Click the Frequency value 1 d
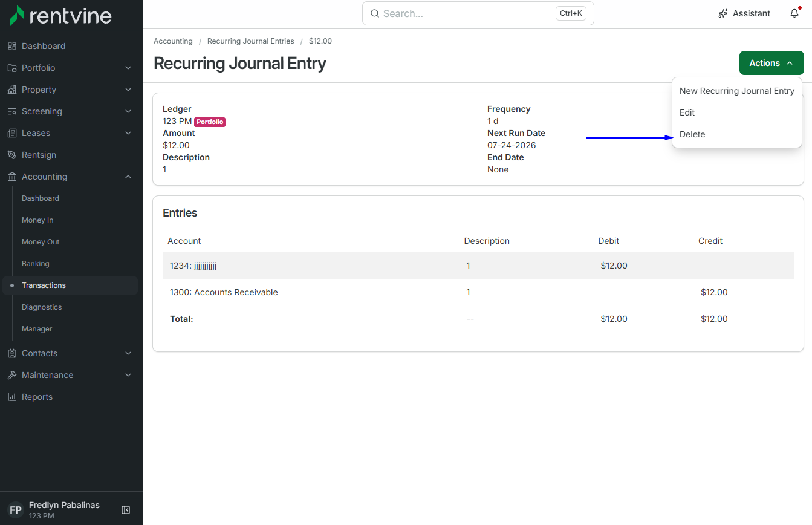812x525 pixels. coord(493,121)
